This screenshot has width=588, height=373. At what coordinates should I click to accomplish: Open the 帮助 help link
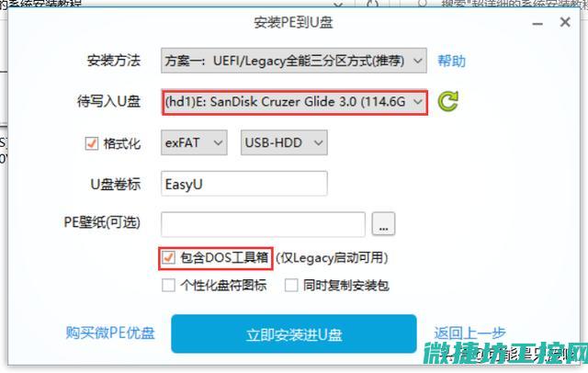[452, 61]
